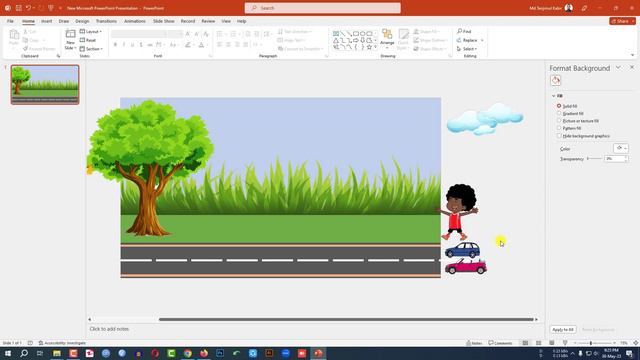The width and height of the screenshot is (640, 360).
Task: Open the notification center on taskbar
Action: tap(630, 353)
